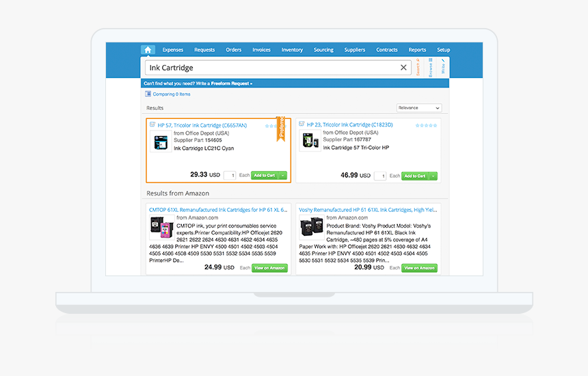The width and height of the screenshot is (588, 376).
Task: Add HP 57 cartridge to cart
Action: click(x=265, y=175)
